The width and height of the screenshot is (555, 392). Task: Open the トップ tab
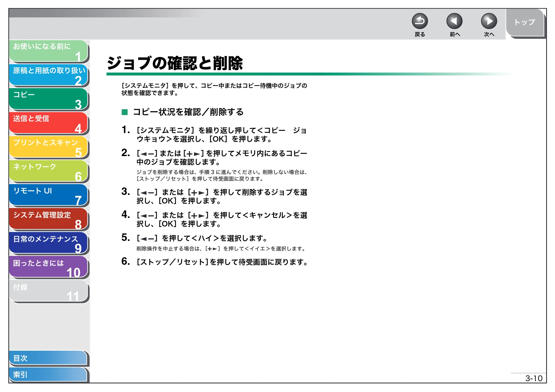[524, 22]
